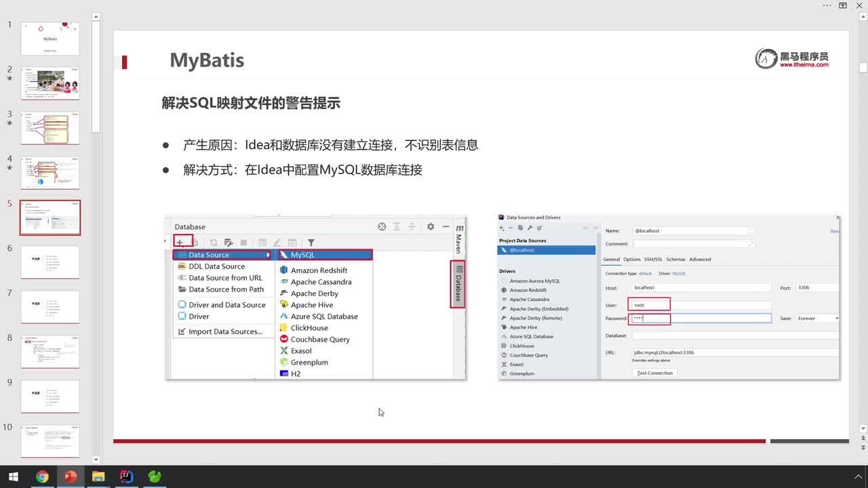Screen dimensions: 868x488
Task: Click plus icon in slide's Database panel
Action: click(x=180, y=242)
